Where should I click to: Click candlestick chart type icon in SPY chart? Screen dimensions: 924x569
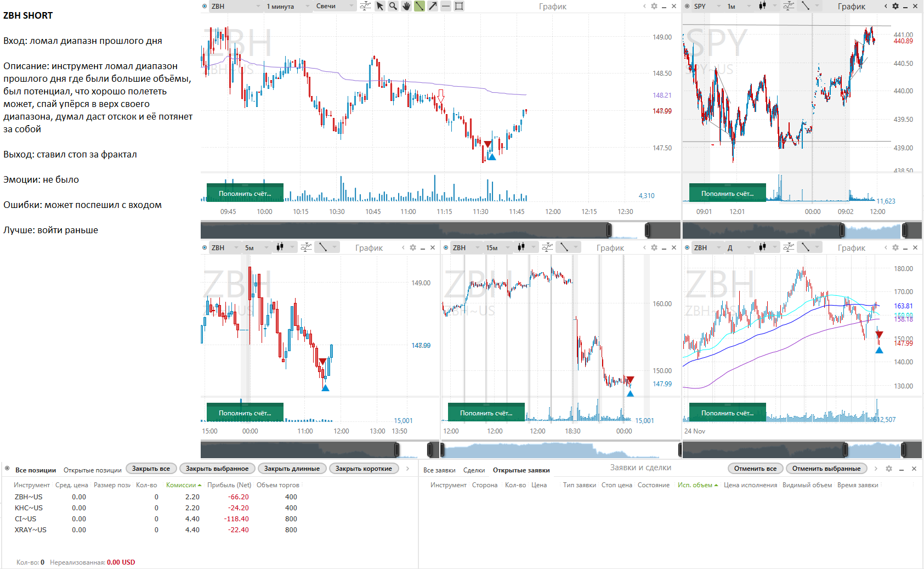point(762,6)
